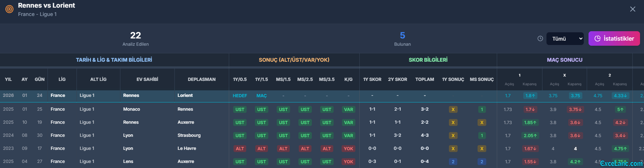Click the EV SAHİBİ column header
This screenshot has width=644, height=168.
(x=147, y=79)
